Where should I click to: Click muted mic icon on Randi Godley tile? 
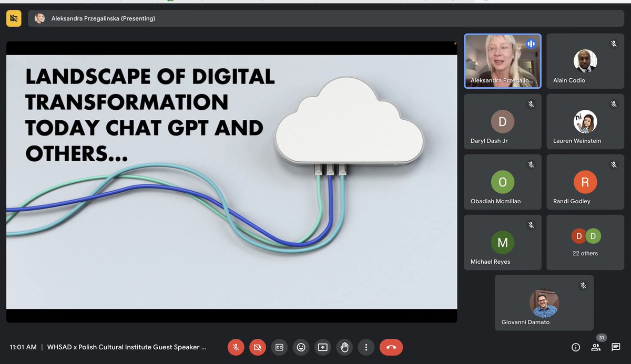tap(614, 165)
